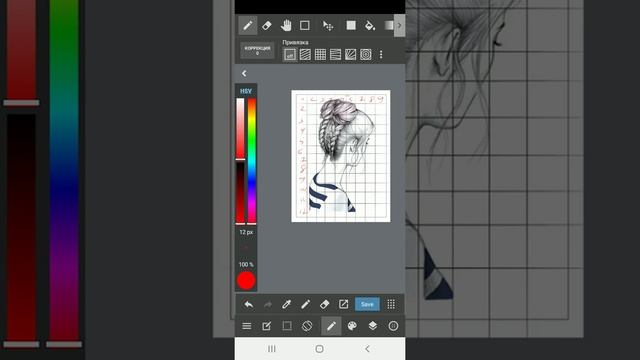Tap the Android home button
The image size is (640, 360).
(320, 349)
